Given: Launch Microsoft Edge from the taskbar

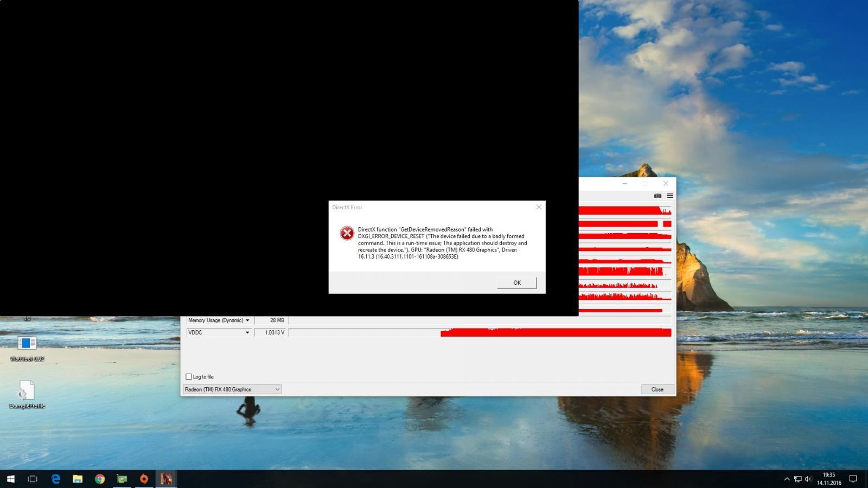Looking at the screenshot, I should [x=55, y=479].
